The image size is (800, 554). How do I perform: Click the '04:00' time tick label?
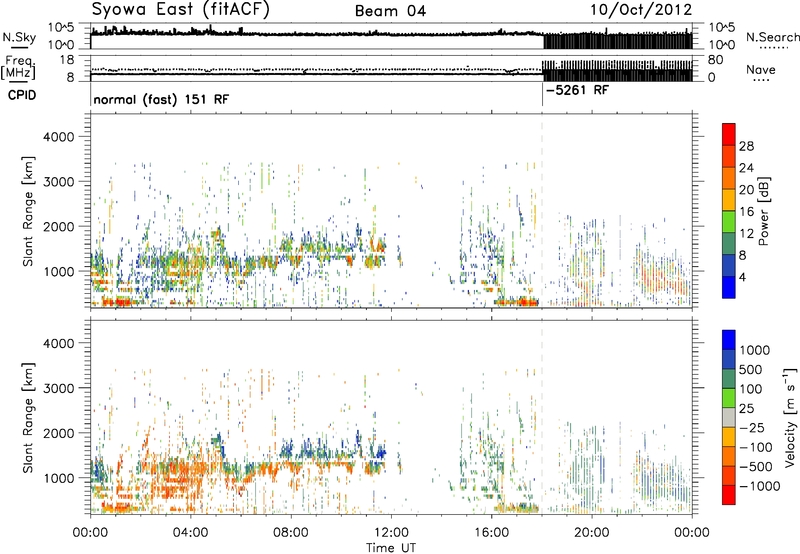click(190, 533)
